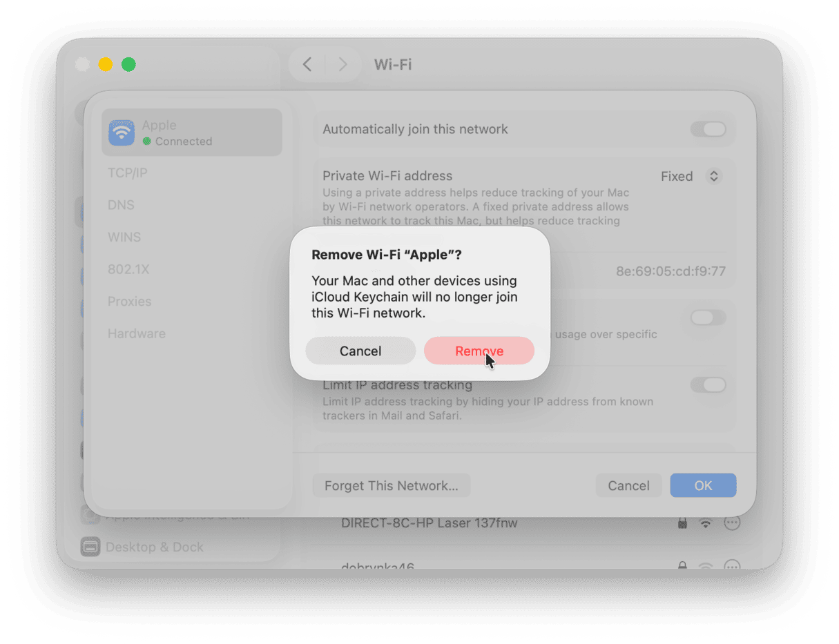The image size is (839, 644).
Task: Click the forward chevron in toolbar
Action: 343,65
